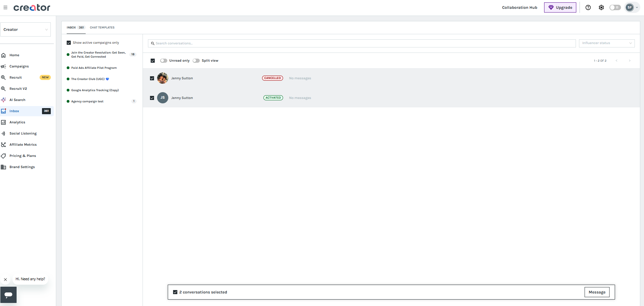Image resolution: width=644 pixels, height=306 pixels.
Task: Click the diamond icon on Upgrade
Action: tap(551, 7)
